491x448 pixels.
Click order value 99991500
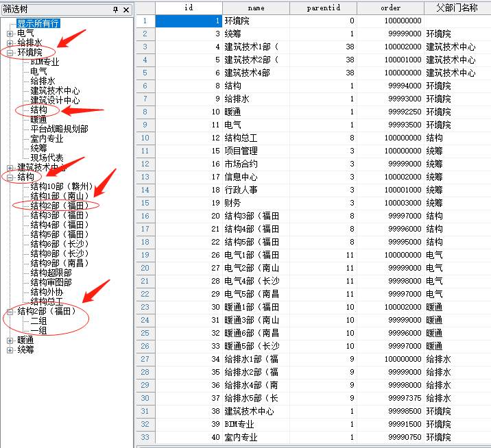390,424
